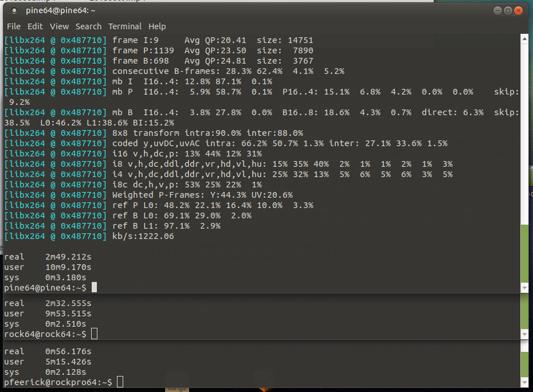The height and width of the screenshot is (392, 533).
Task: Open the Search menu
Action: coord(88,26)
